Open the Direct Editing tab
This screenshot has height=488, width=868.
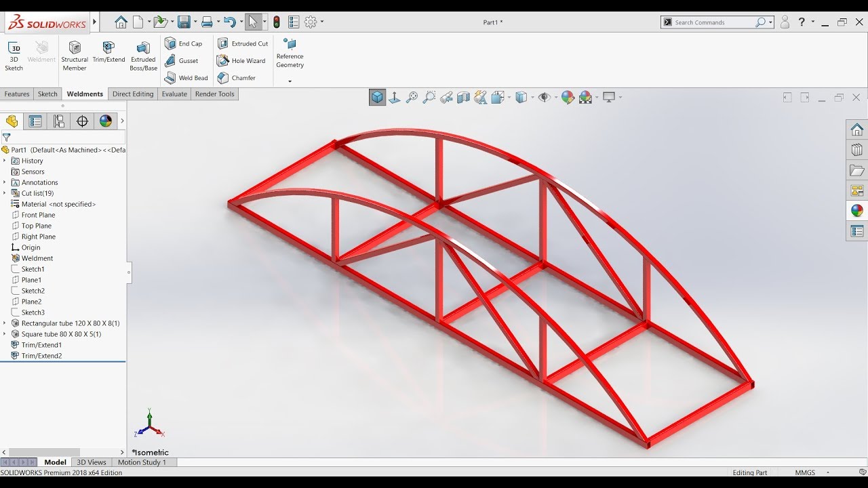tap(133, 94)
